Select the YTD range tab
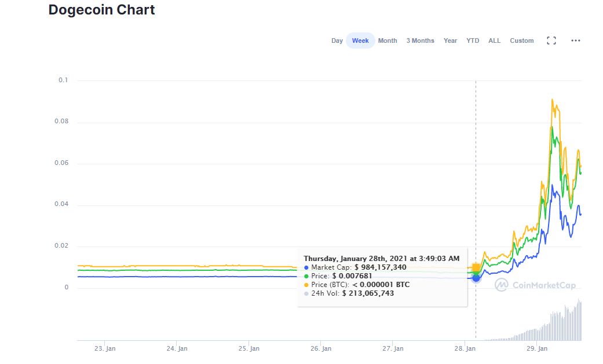 point(473,41)
